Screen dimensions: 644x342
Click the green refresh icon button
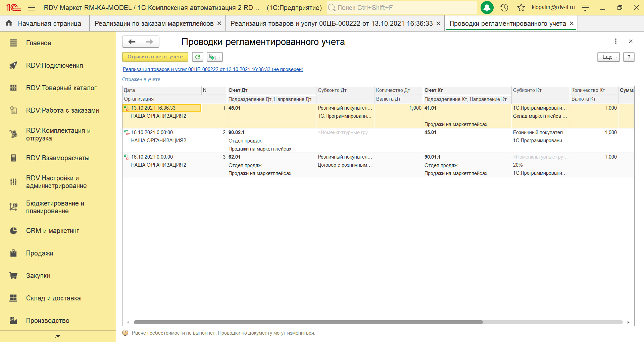tap(198, 57)
